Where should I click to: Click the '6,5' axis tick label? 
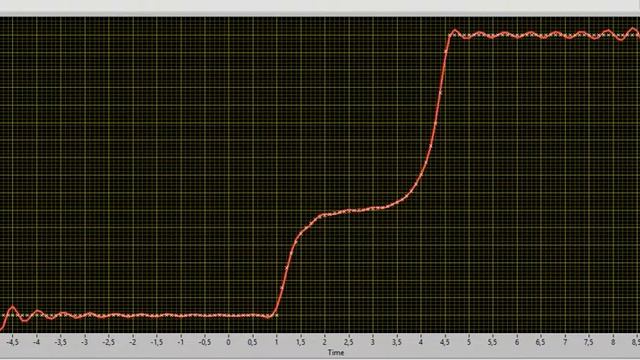(541, 342)
